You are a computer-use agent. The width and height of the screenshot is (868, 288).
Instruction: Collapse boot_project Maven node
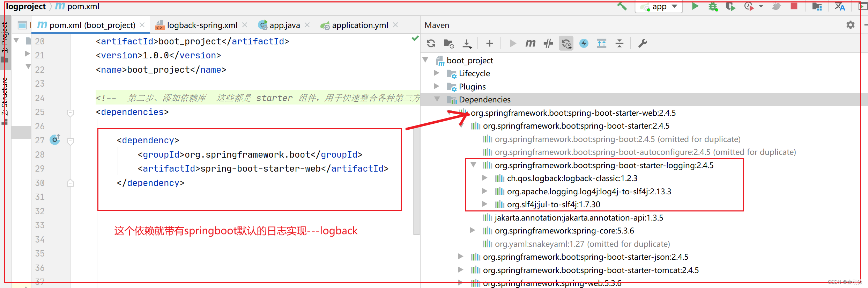(425, 60)
